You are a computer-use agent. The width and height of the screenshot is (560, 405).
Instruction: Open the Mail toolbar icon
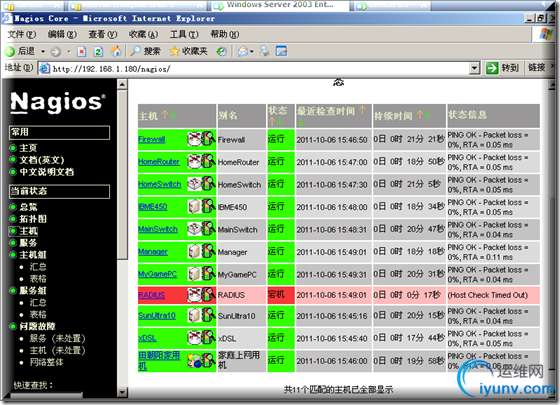tap(243, 52)
